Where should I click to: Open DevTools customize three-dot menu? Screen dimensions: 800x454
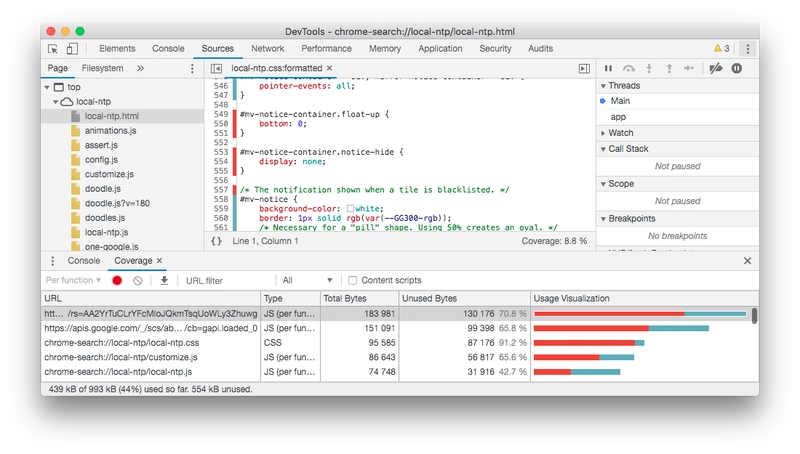click(747, 48)
